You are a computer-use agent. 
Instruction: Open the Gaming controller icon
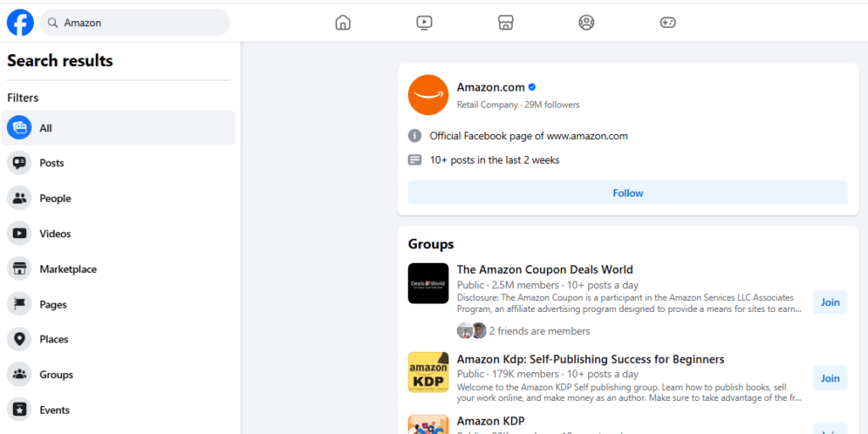tap(668, 23)
